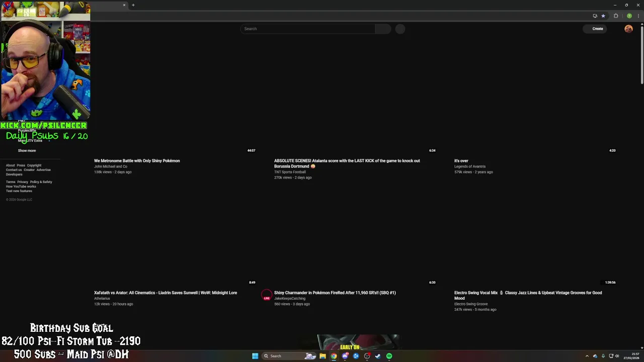
Task: Click the 1:39:56 duration video thumbnail
Action: click(535, 235)
